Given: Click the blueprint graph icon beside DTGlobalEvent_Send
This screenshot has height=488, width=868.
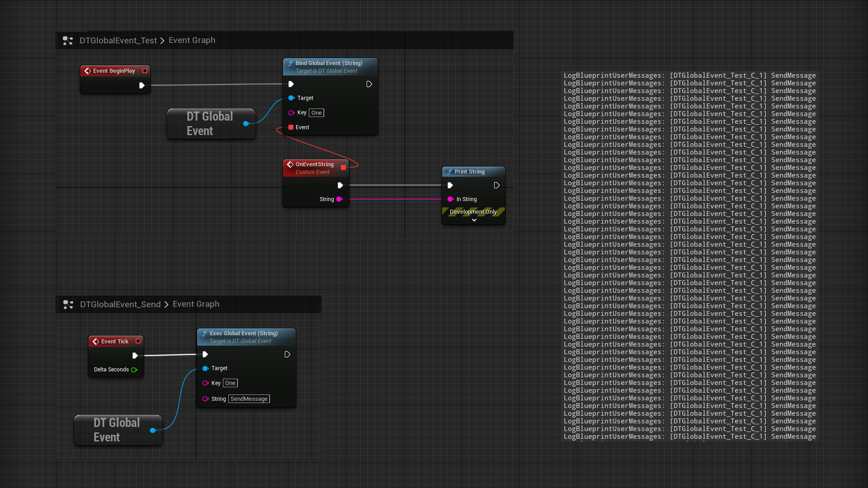Looking at the screenshot, I should (68, 305).
